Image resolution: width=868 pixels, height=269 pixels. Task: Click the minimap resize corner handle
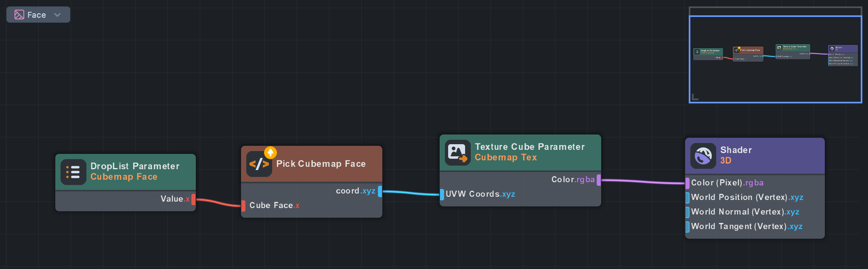coord(695,97)
